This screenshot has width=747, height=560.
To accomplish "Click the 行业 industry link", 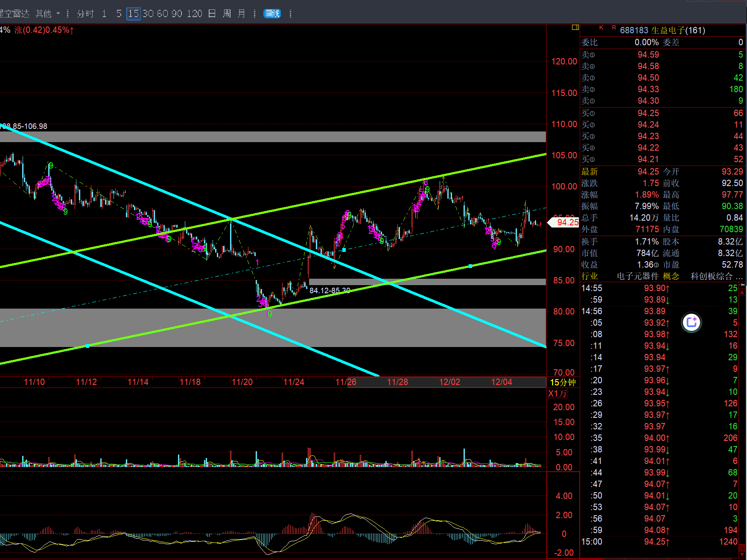I will coord(589,277).
